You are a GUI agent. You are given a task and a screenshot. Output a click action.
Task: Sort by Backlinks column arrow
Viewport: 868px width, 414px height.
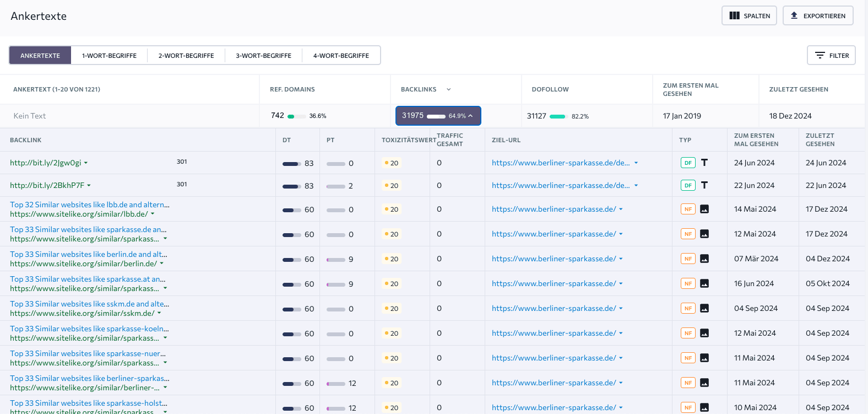click(448, 89)
